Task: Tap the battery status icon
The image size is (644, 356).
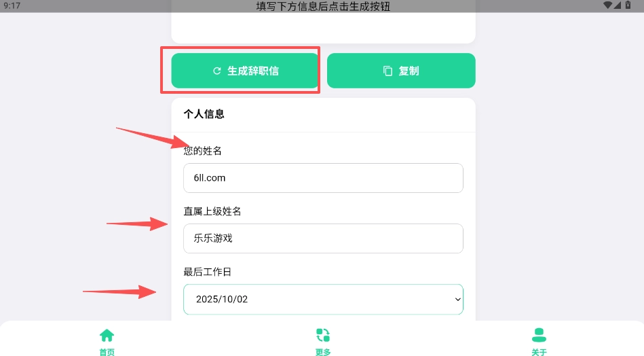Action: (x=628, y=5)
